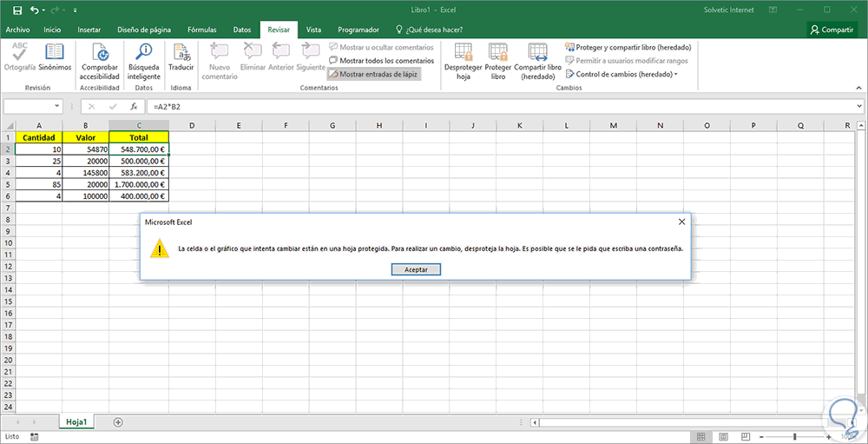The width and height of the screenshot is (868, 444).
Task: Select column D header
Action: coord(192,125)
